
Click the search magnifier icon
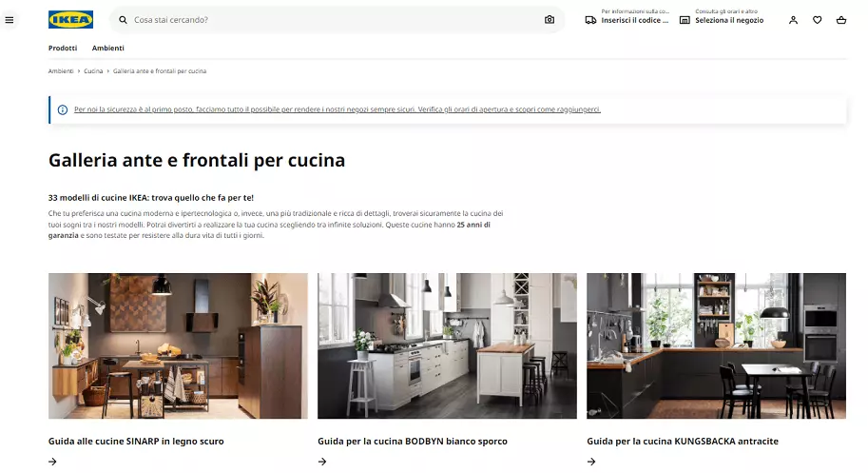point(123,20)
